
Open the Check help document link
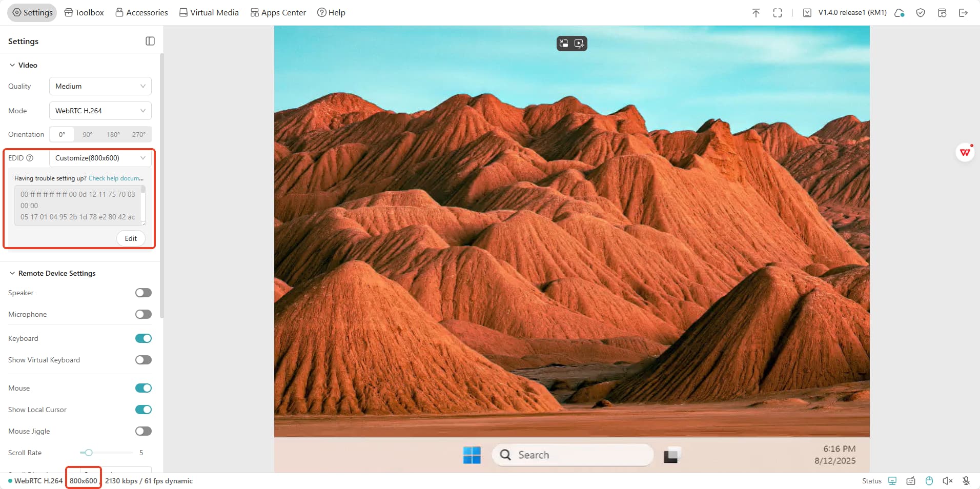point(116,178)
